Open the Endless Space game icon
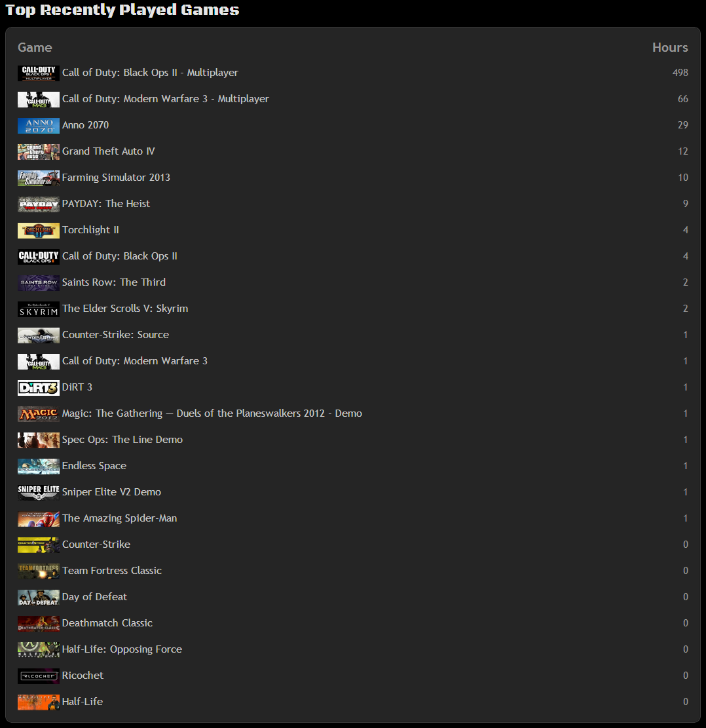 39,466
